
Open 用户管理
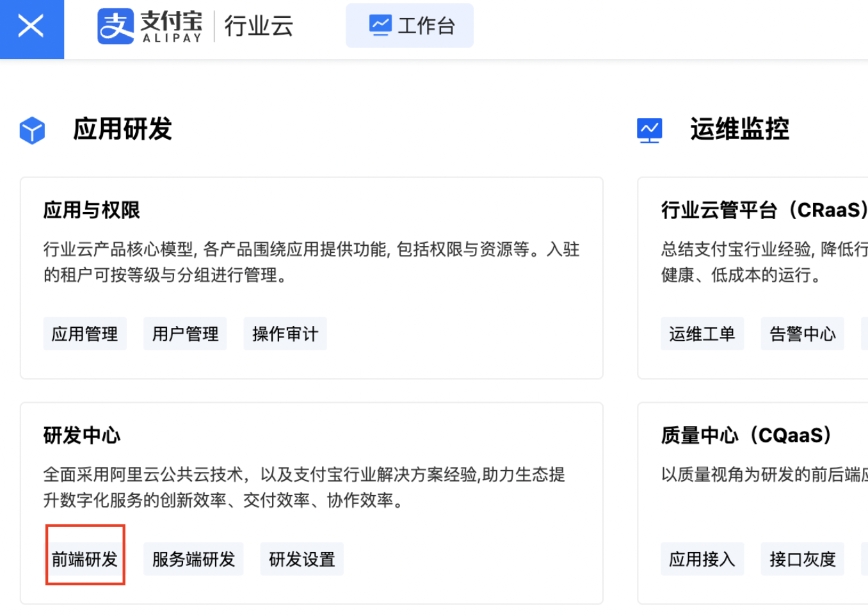pos(185,333)
